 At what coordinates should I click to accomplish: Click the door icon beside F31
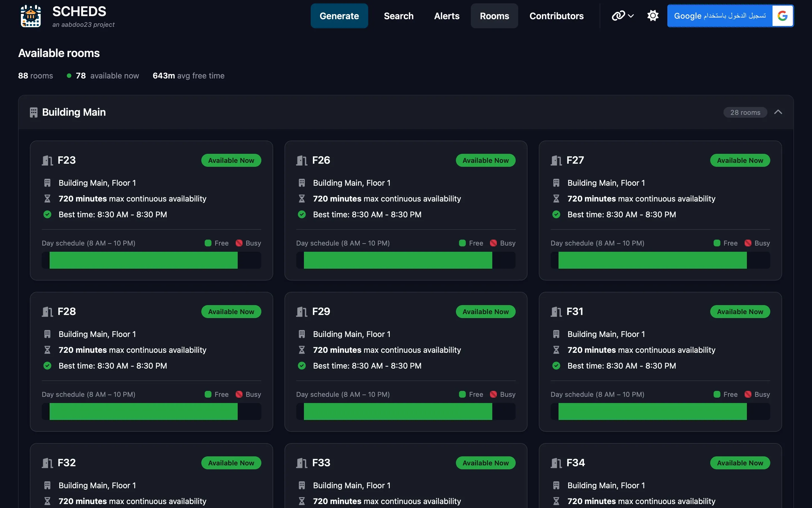click(x=556, y=312)
